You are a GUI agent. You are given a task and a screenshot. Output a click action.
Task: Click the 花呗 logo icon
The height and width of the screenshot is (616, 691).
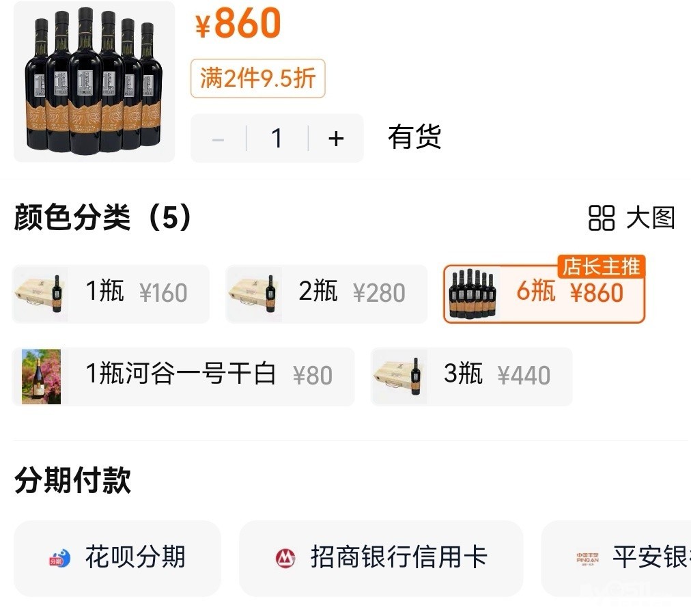(x=59, y=558)
